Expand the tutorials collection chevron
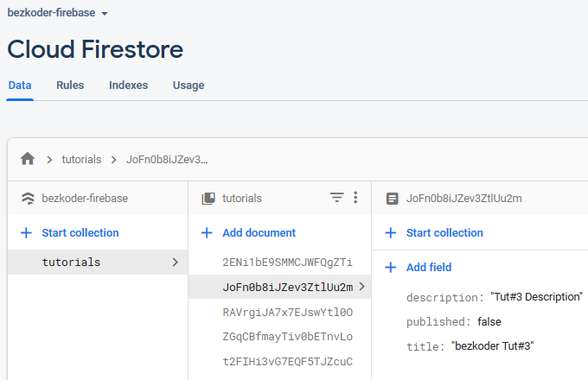Viewport: 588px width, 380px height. tap(176, 262)
